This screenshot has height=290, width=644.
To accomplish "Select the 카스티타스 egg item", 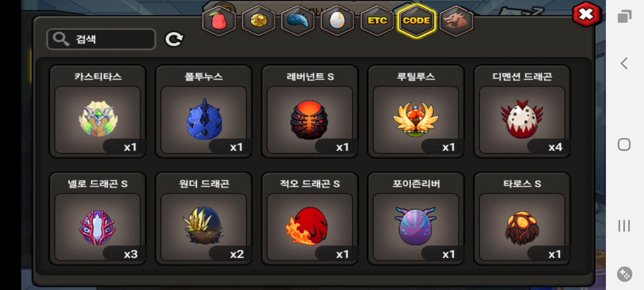I will (x=97, y=111).
